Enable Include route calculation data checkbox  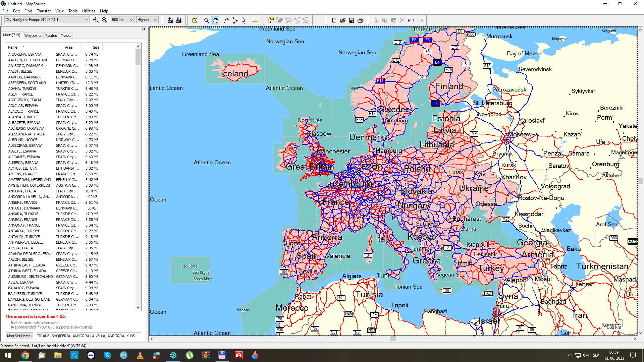pos(8,323)
